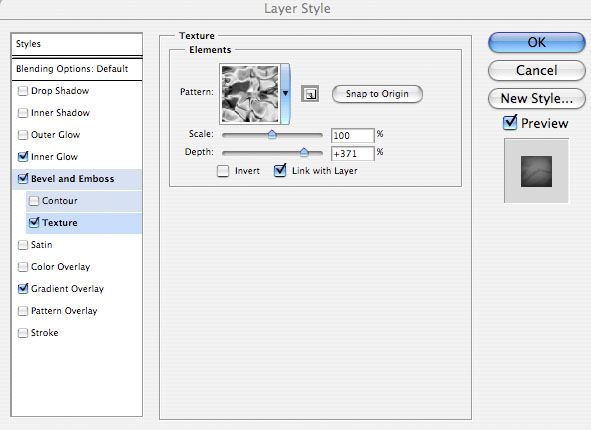591x430 pixels.
Task: Open the pattern picker dropdown arrow
Action: [x=285, y=94]
